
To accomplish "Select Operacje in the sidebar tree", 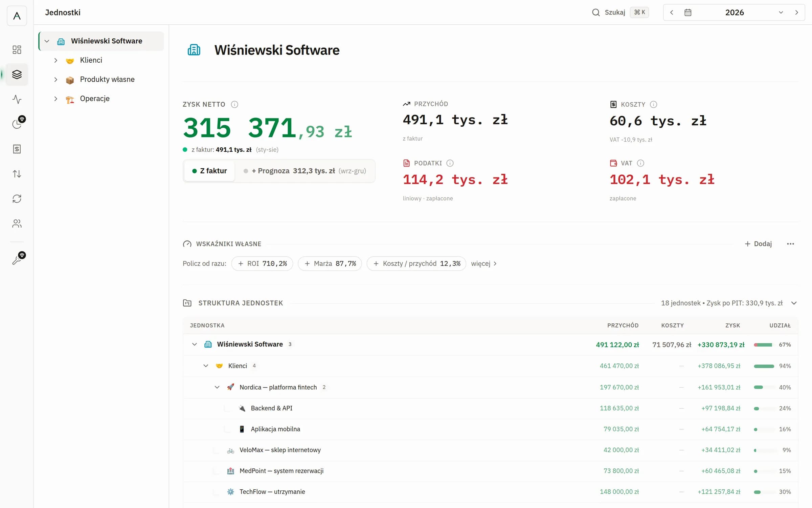I will tap(95, 99).
